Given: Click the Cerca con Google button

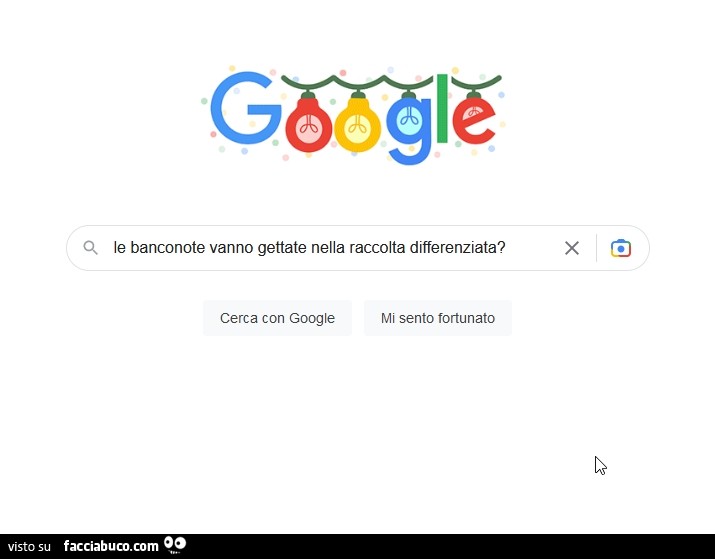Looking at the screenshot, I should tap(277, 318).
